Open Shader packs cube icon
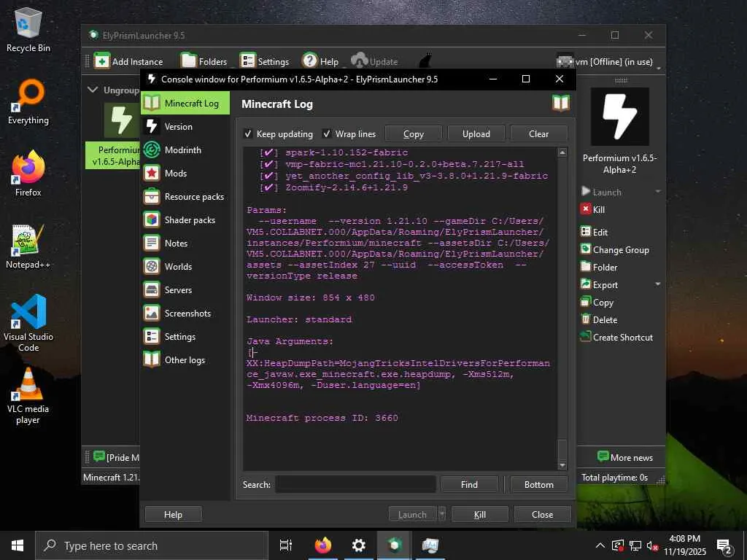Viewport: 747px width, 560px height. coord(152,219)
